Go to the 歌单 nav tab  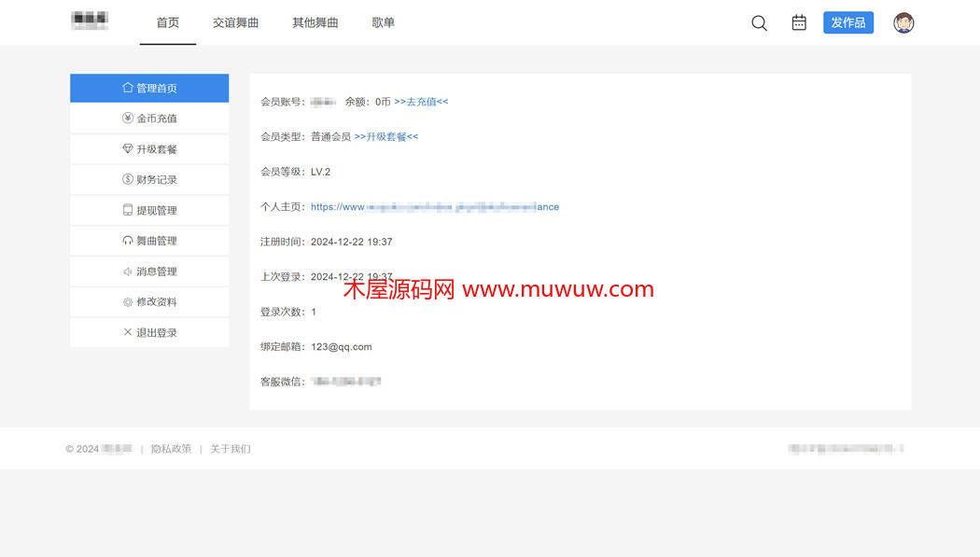pyautogui.click(x=383, y=23)
